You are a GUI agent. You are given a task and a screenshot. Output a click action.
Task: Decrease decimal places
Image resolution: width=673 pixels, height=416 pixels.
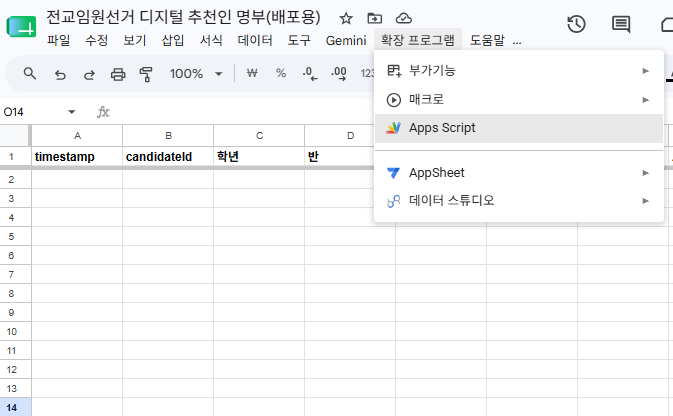(310, 73)
